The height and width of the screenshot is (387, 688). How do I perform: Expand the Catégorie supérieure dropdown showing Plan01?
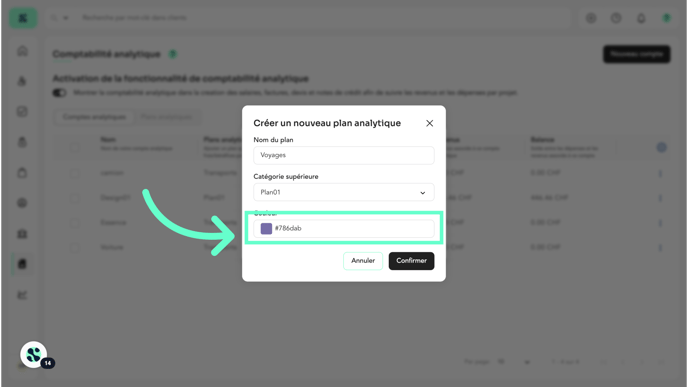coord(344,192)
